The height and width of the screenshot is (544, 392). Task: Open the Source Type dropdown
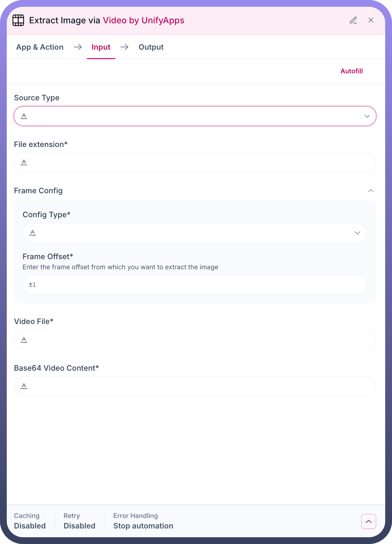[x=195, y=116]
